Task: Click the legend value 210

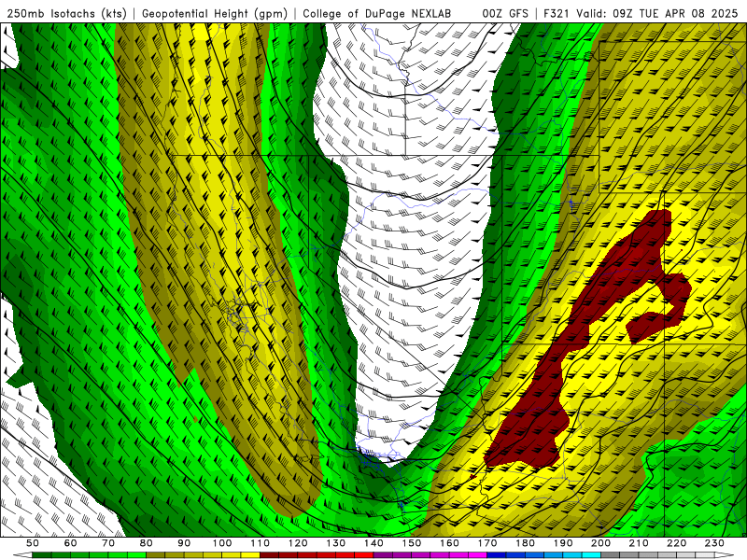Action: tap(639, 543)
